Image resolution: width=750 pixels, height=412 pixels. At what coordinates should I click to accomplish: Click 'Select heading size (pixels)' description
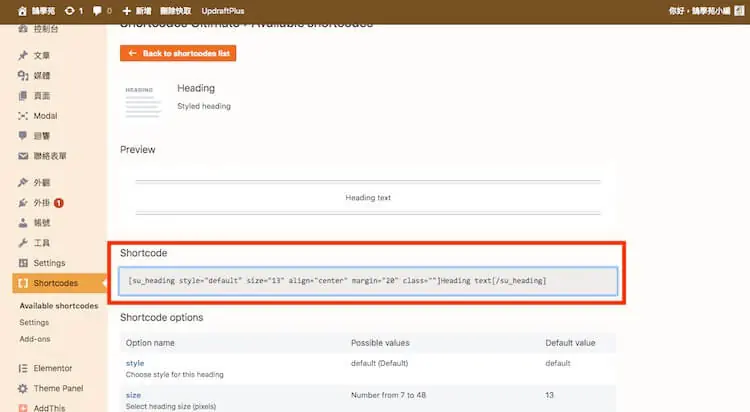pyautogui.click(x=171, y=406)
